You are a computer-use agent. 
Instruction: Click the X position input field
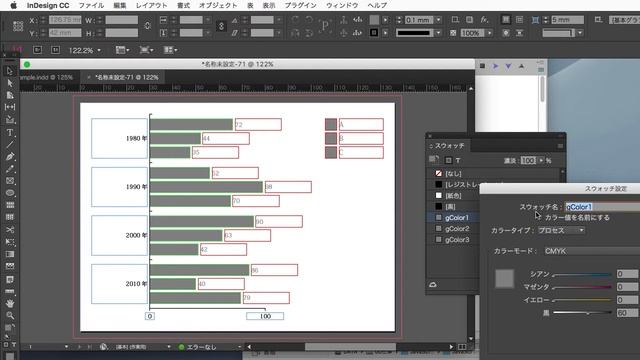65,20
